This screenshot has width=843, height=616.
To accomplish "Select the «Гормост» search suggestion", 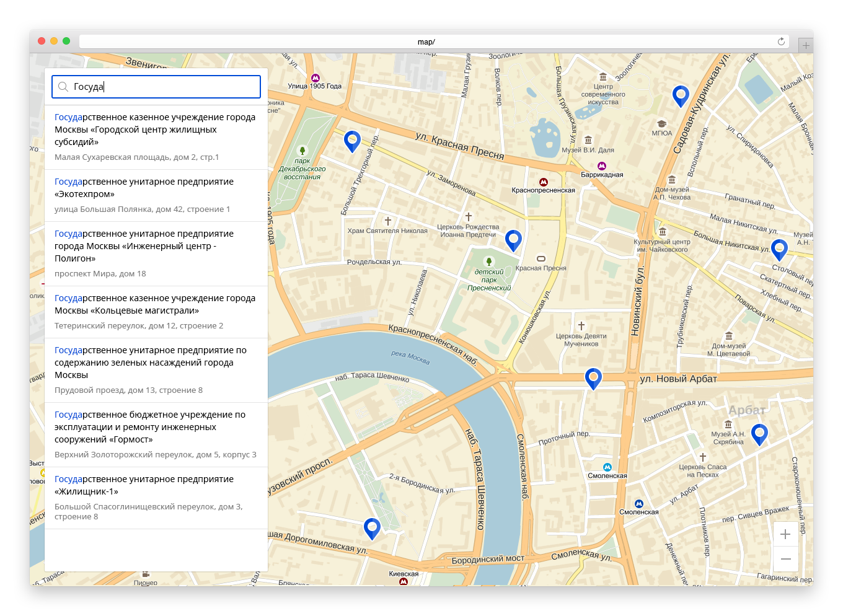I will pos(156,434).
